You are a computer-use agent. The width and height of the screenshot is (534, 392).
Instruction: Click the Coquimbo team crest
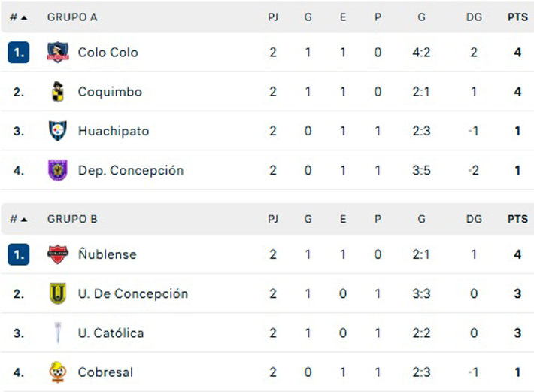coord(58,92)
